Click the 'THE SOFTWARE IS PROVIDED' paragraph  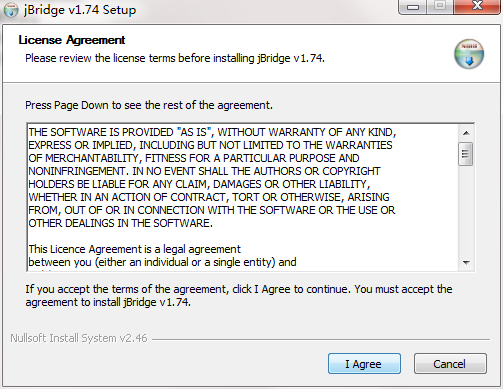(x=212, y=178)
